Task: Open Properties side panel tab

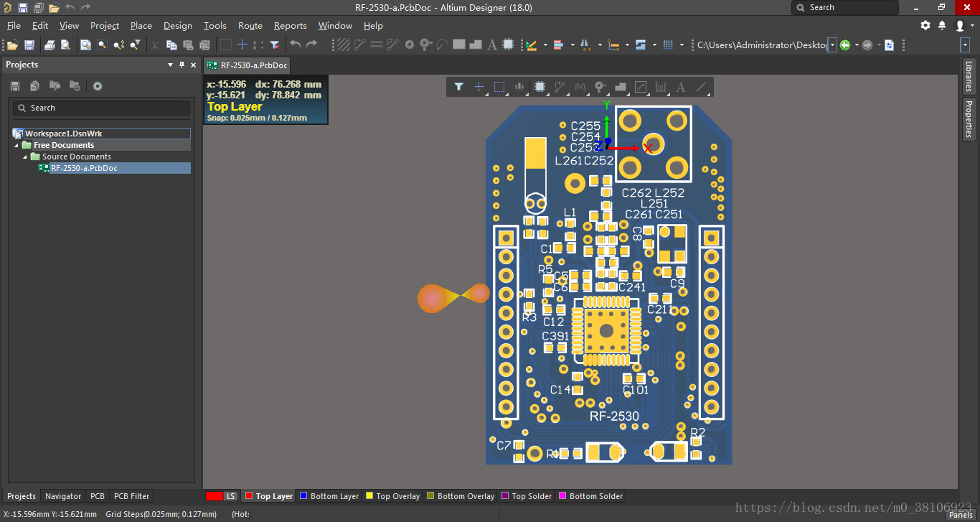Action: (x=969, y=118)
